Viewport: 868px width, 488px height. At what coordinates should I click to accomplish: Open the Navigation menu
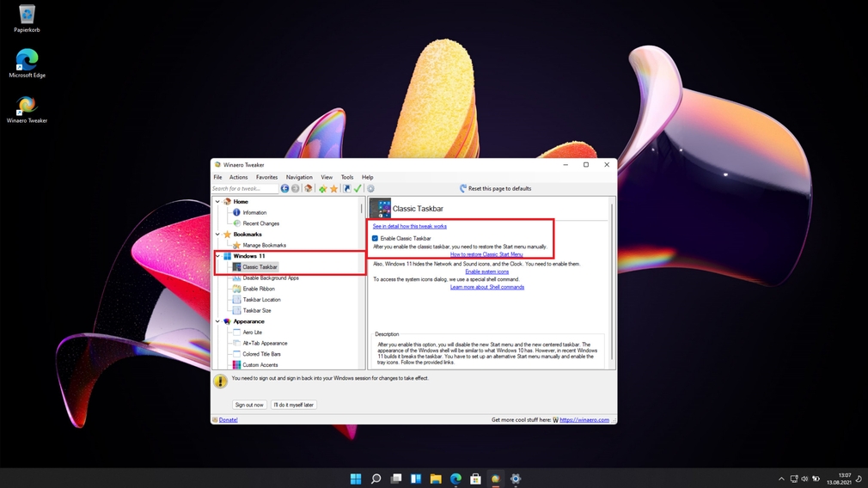pyautogui.click(x=299, y=177)
